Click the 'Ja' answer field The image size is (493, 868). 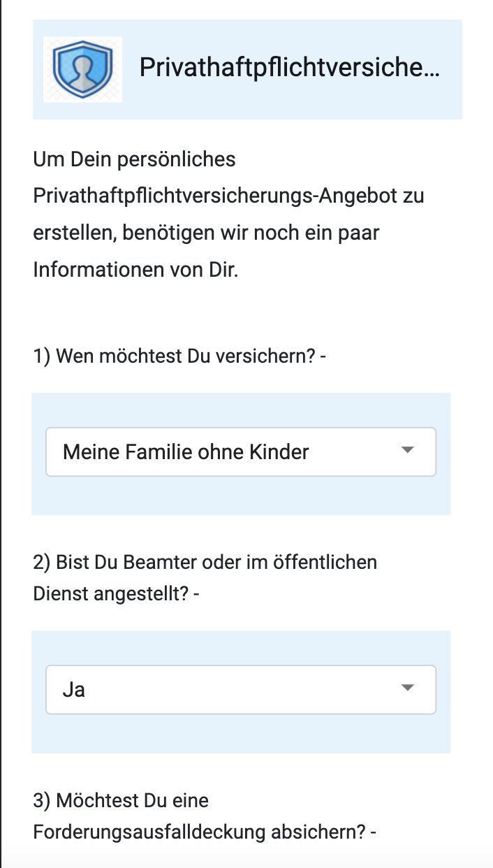point(241,689)
